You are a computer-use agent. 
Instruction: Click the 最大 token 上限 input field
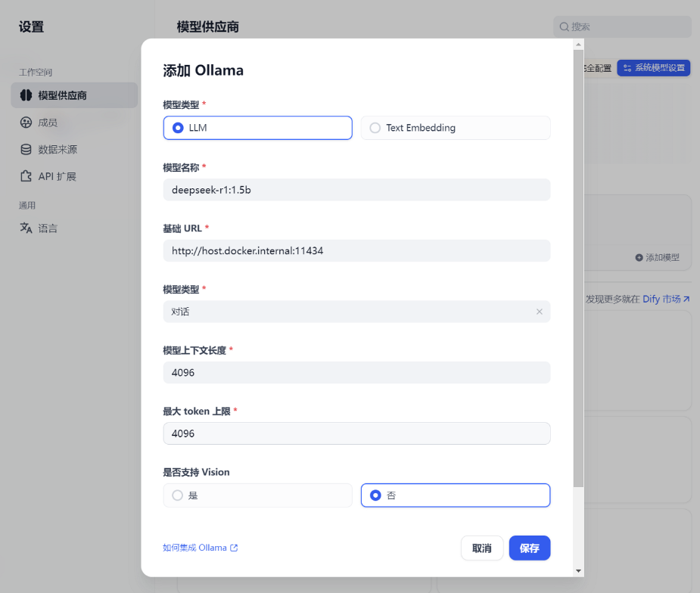pyautogui.click(x=356, y=433)
